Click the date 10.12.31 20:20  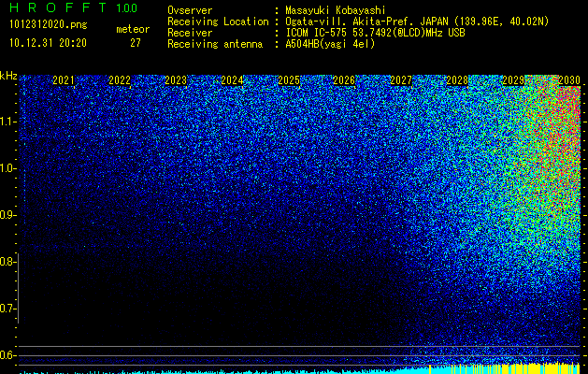point(48,43)
